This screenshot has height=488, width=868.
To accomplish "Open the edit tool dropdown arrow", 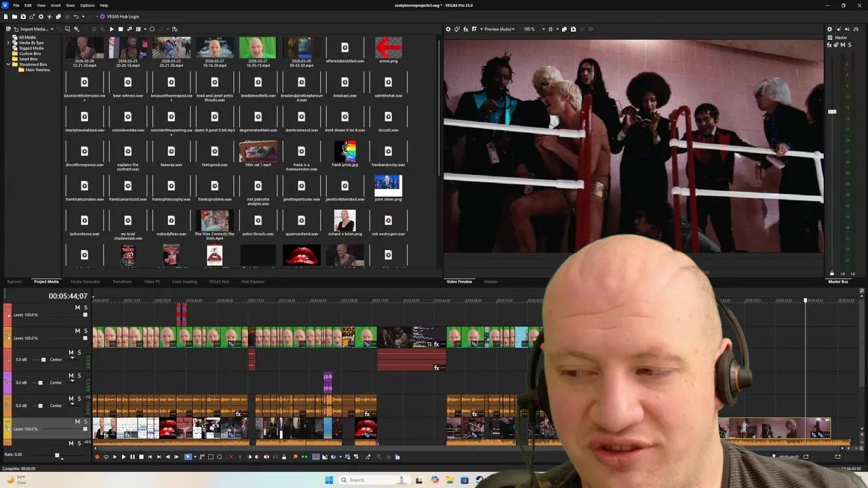I will click(x=195, y=457).
